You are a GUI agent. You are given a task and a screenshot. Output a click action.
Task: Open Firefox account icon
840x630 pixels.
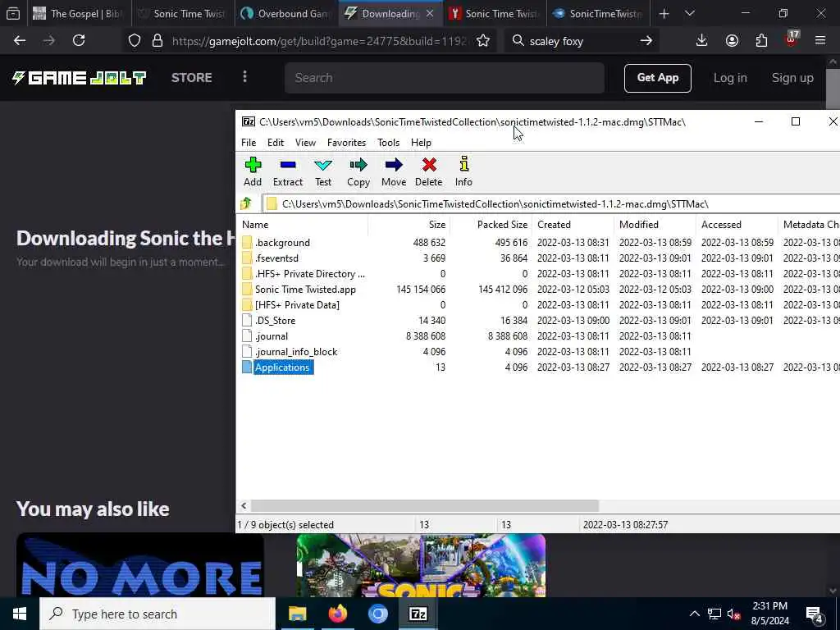(x=732, y=40)
